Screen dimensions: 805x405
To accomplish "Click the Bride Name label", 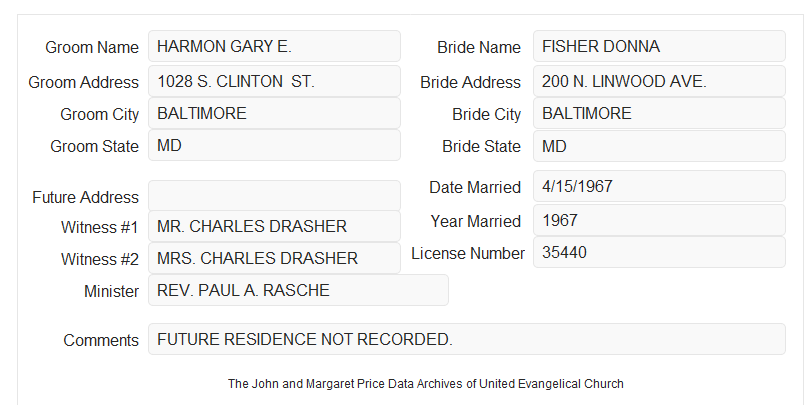I will pyautogui.click(x=479, y=47).
